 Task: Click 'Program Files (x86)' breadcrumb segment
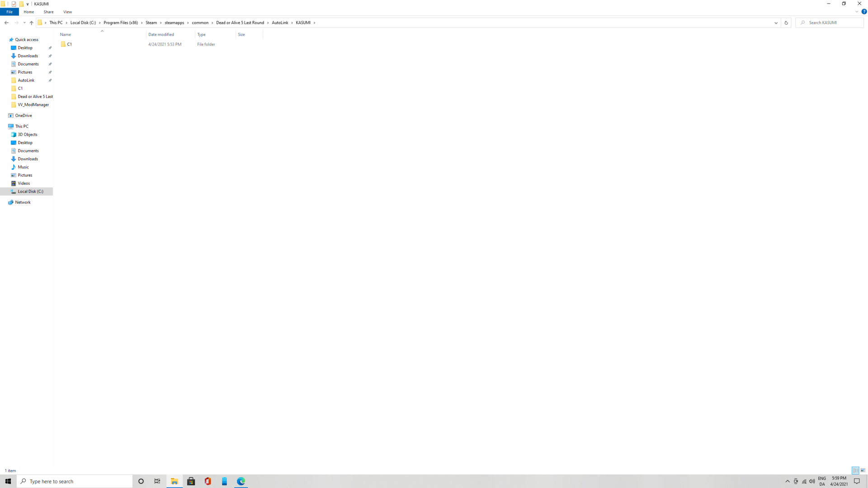pyautogui.click(x=121, y=23)
